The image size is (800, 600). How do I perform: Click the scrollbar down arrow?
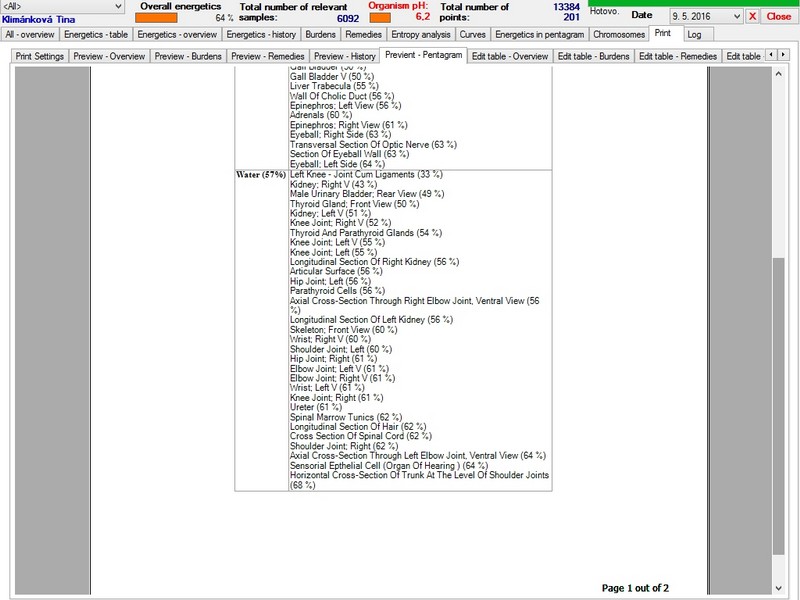[779, 588]
